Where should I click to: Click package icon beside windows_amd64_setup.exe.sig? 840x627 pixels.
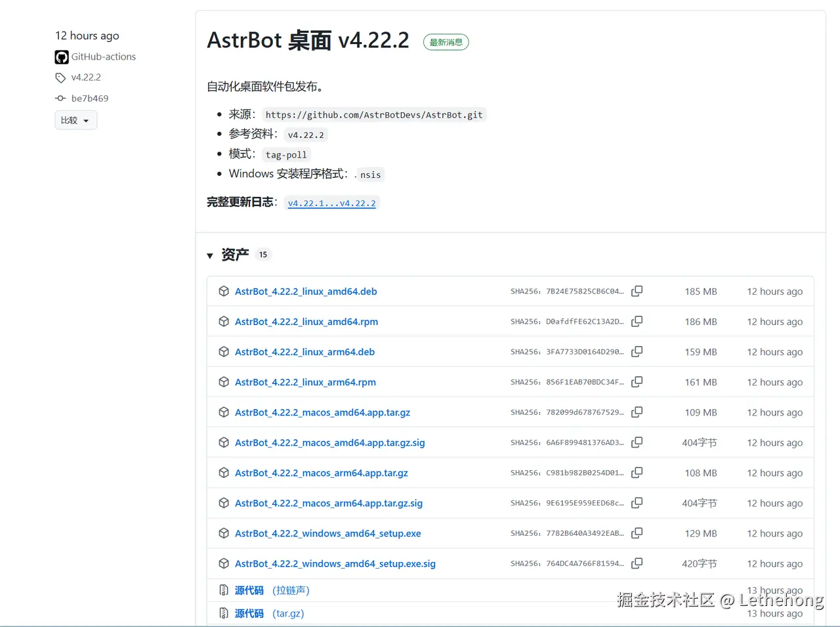pos(224,563)
